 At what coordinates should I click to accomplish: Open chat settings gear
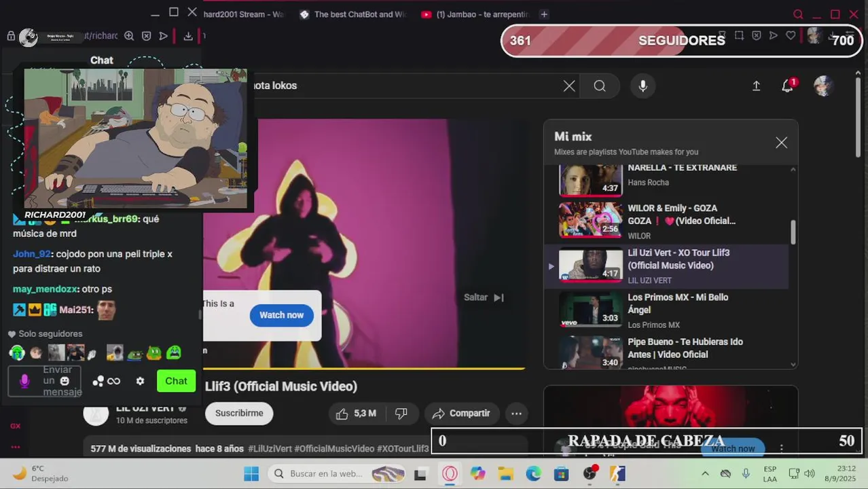(140, 381)
